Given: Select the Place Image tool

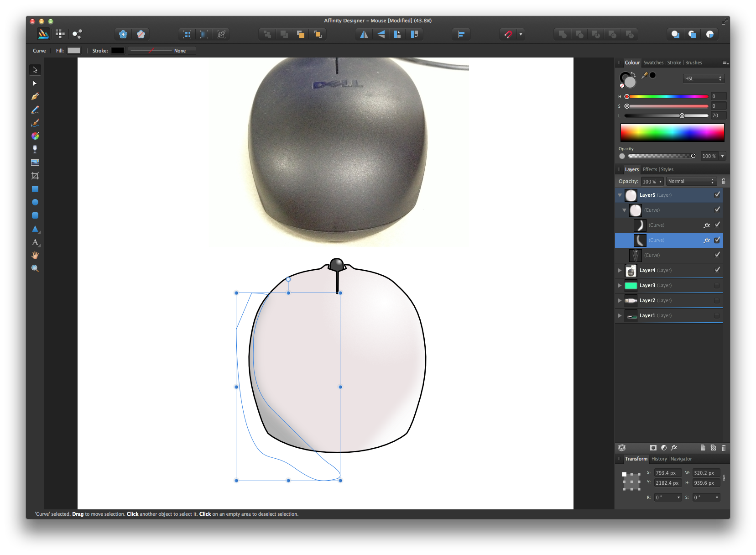Looking at the screenshot, I should (x=35, y=162).
